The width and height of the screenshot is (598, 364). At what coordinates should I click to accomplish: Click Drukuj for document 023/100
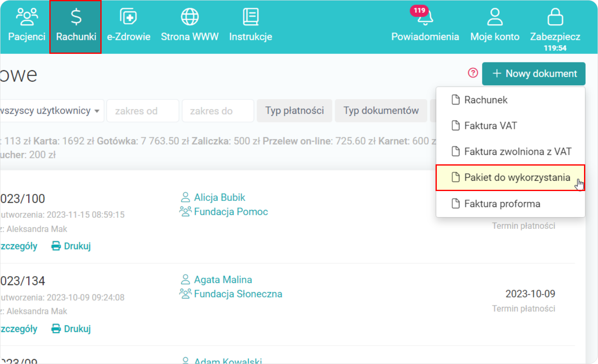(71, 246)
